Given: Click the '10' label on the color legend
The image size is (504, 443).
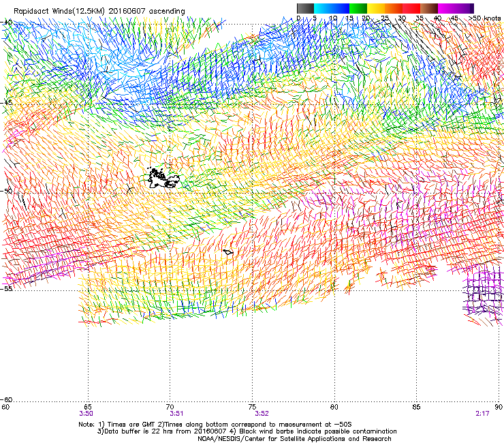Looking at the screenshot, I should (333, 18).
